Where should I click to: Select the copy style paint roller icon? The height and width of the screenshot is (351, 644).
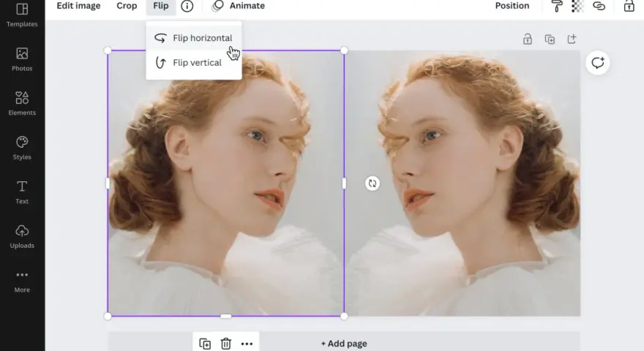pyautogui.click(x=557, y=6)
